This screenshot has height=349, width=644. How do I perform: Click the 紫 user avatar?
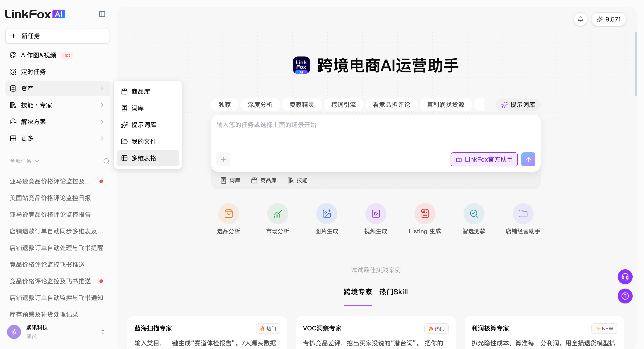point(14,332)
